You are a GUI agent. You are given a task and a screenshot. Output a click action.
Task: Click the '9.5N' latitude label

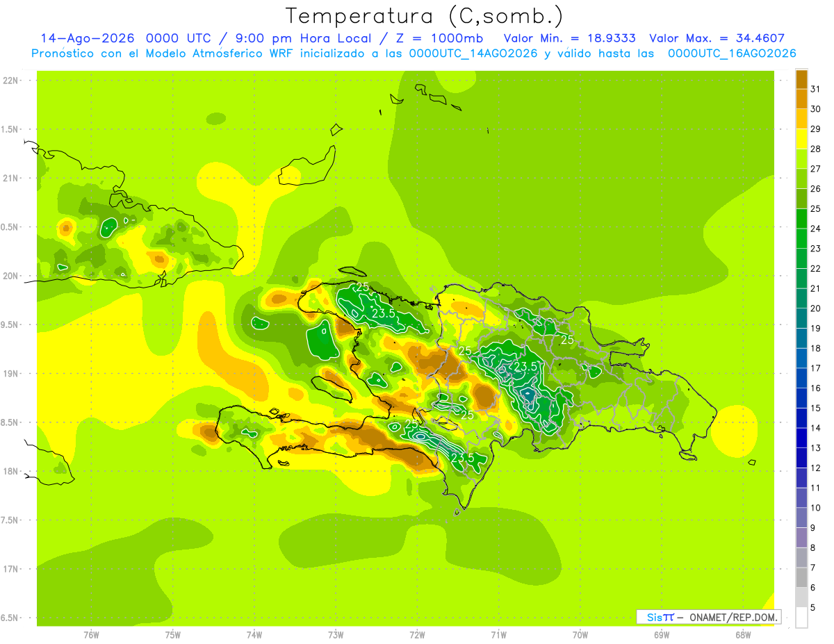[x=10, y=324]
